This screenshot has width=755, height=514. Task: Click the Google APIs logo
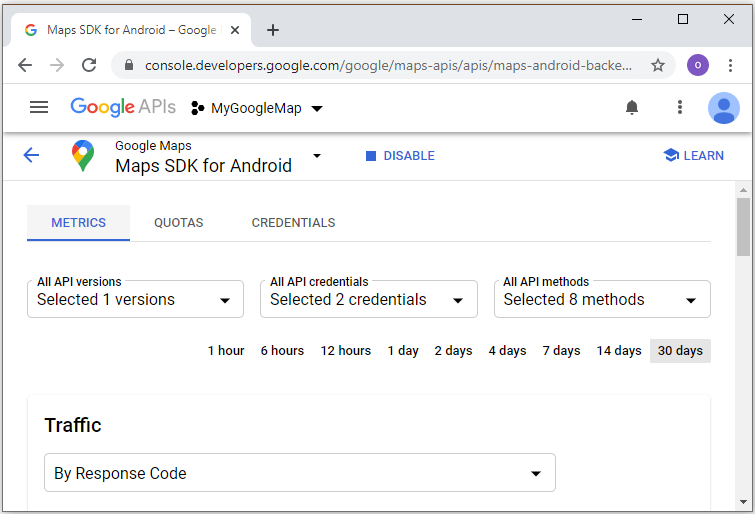123,107
